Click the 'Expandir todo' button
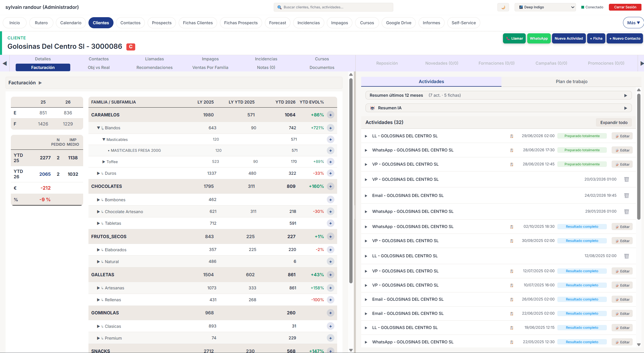Screen dimensions: 644x353 pos(614,122)
